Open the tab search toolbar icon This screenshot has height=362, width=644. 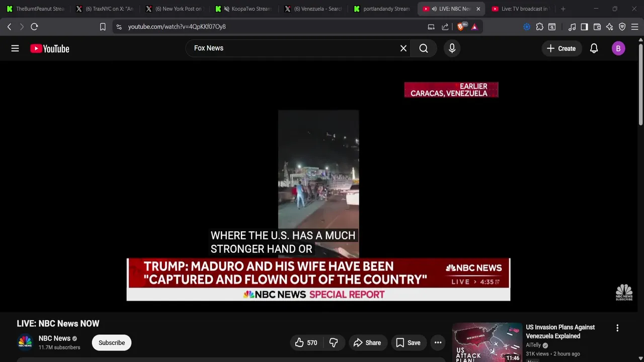tap(552, 27)
